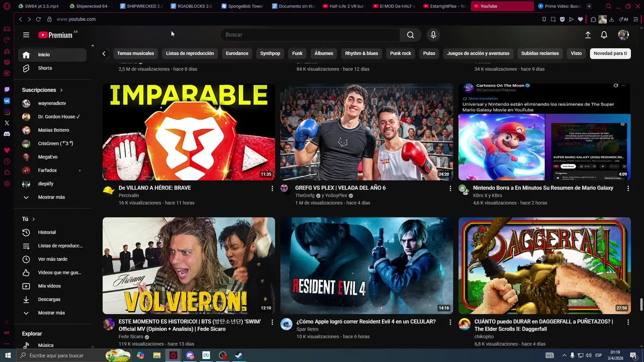644x362 pixels.
Task: Open options menu for De VILLANO A HÉROE: BRAVE
Action: (272, 188)
